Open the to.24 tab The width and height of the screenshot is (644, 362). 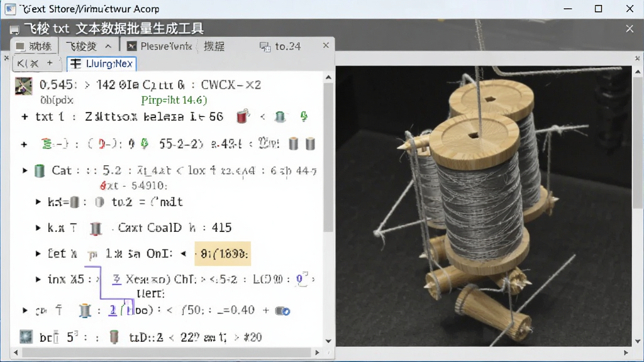pyautogui.click(x=281, y=47)
